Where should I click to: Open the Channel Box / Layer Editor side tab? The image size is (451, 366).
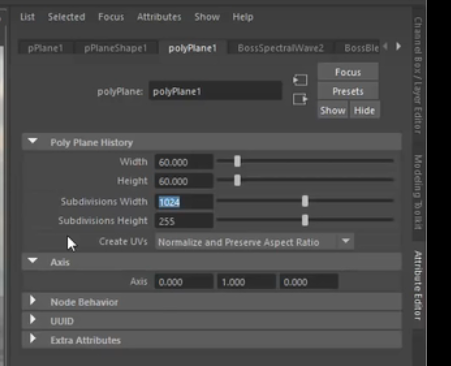(418, 75)
